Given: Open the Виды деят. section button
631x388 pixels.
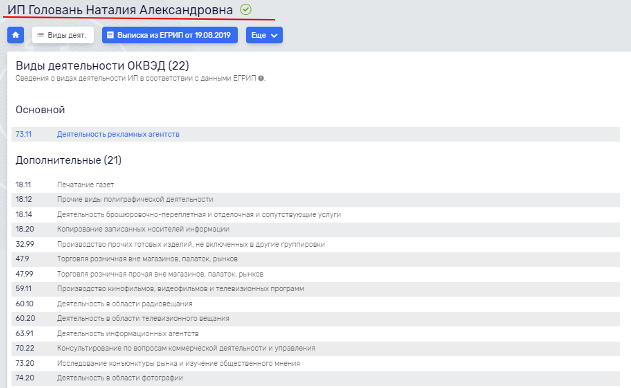Looking at the screenshot, I should coord(63,35).
